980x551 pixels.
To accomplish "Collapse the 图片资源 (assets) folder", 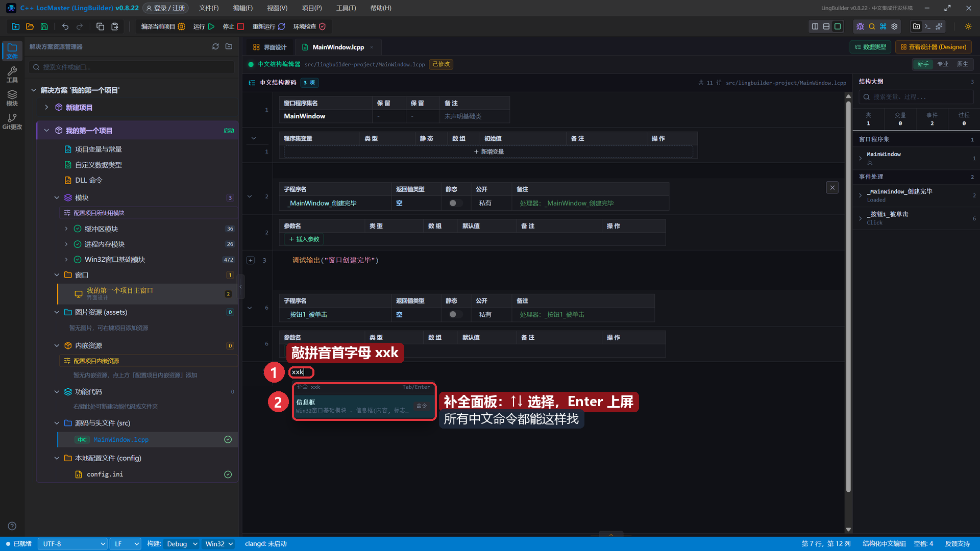I will (57, 312).
